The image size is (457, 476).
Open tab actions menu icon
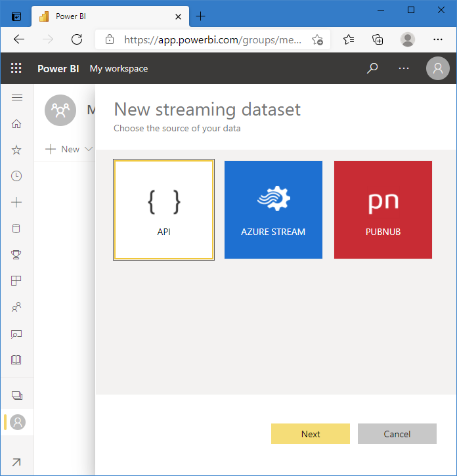click(x=16, y=16)
